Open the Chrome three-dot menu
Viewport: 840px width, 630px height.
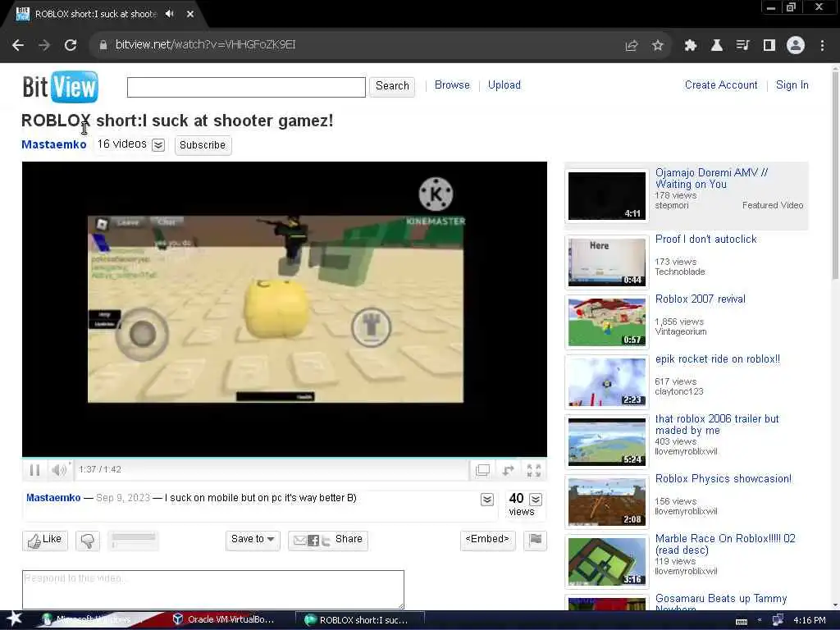tap(822, 46)
